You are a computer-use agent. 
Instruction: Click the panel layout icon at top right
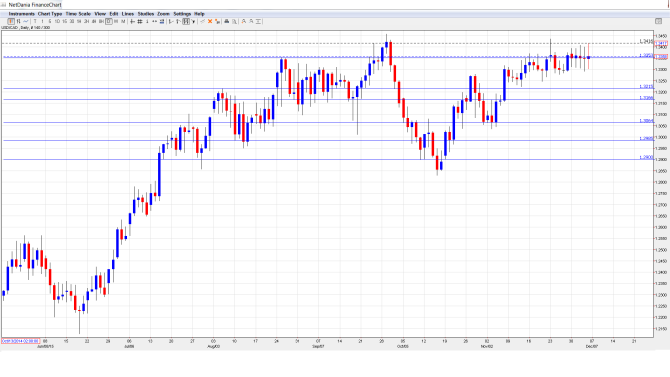[658, 21]
